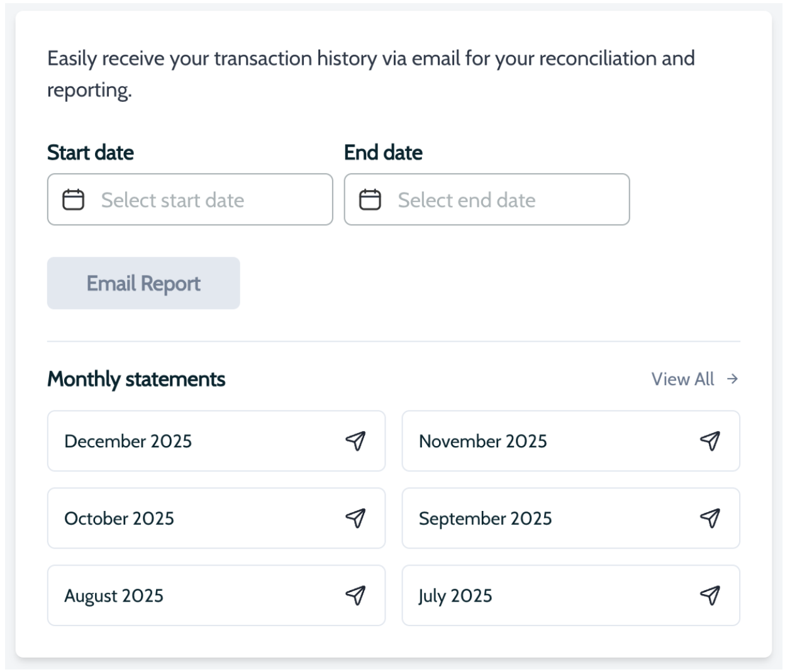785x672 pixels.
Task: Click the Start date field label
Action: [x=91, y=152]
